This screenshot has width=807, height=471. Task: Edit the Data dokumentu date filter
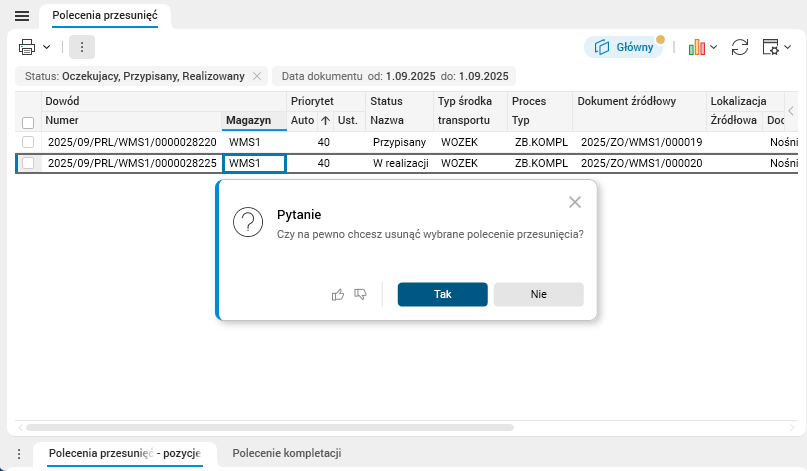(x=395, y=76)
